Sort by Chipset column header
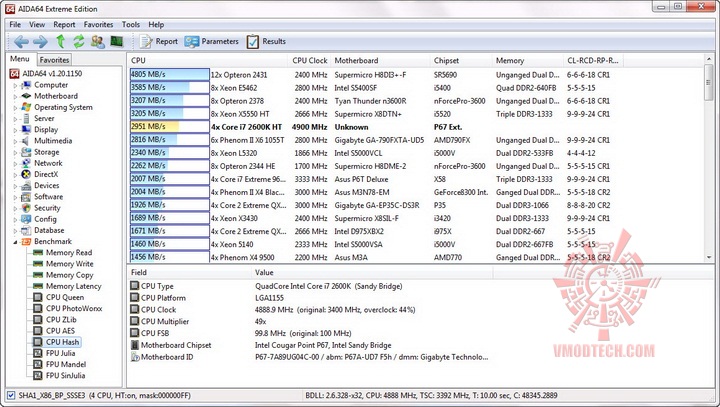The height and width of the screenshot is (407, 720). coord(461,61)
